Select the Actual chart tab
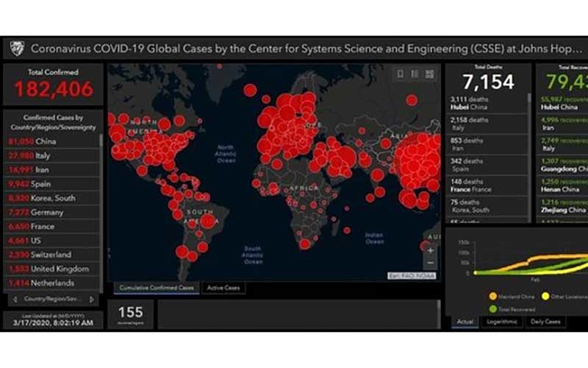The width and height of the screenshot is (588, 368). click(x=465, y=322)
